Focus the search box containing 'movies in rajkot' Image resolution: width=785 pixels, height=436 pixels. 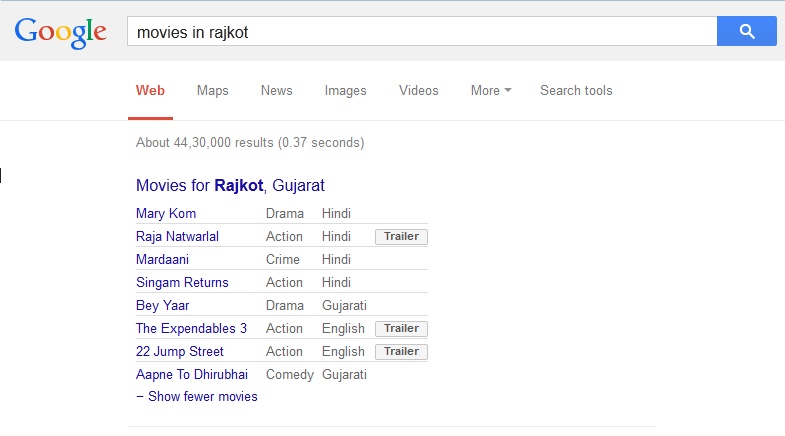(x=422, y=31)
